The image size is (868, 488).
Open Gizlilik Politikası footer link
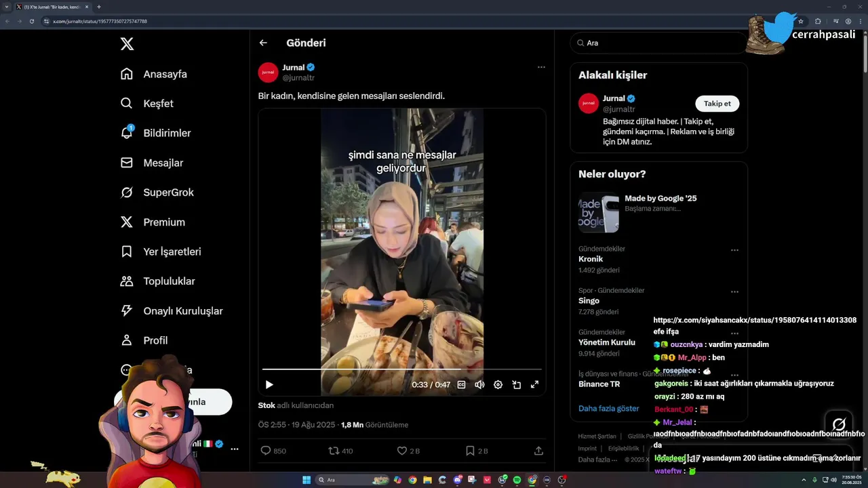[648, 436]
